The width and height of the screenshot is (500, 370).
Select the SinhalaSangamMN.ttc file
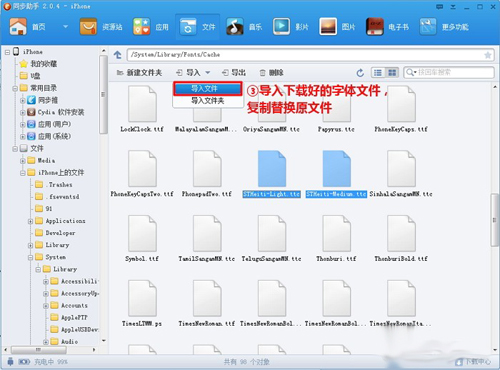(x=401, y=174)
